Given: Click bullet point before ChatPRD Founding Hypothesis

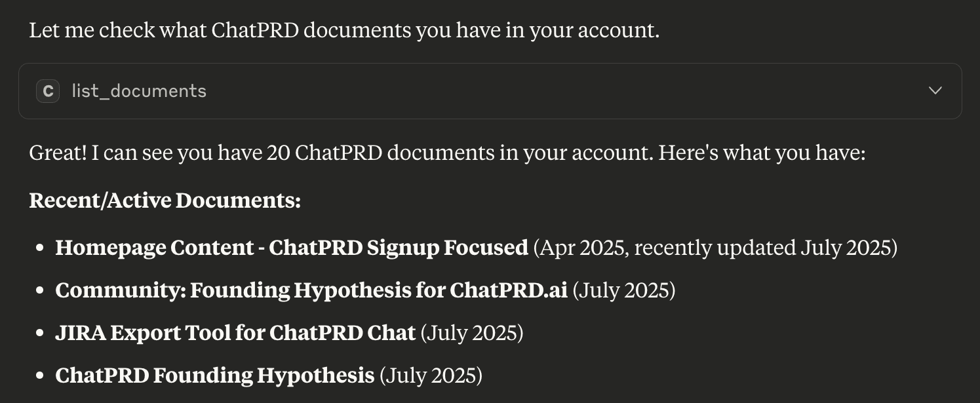Looking at the screenshot, I should point(41,377).
